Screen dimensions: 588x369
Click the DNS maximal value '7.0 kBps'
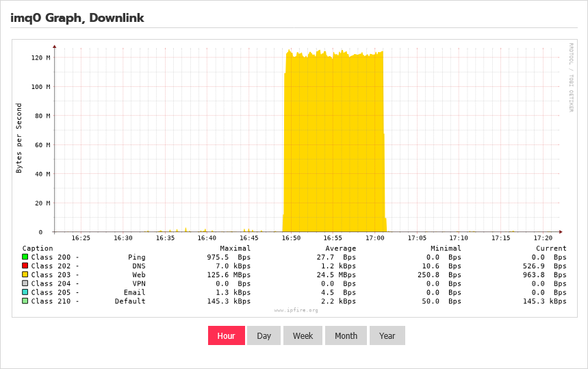click(x=233, y=266)
